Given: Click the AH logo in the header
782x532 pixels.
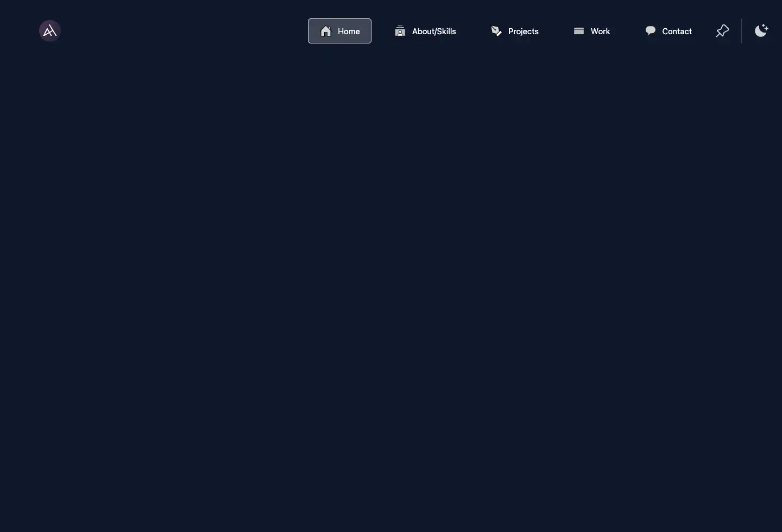Looking at the screenshot, I should pyautogui.click(x=49, y=31).
